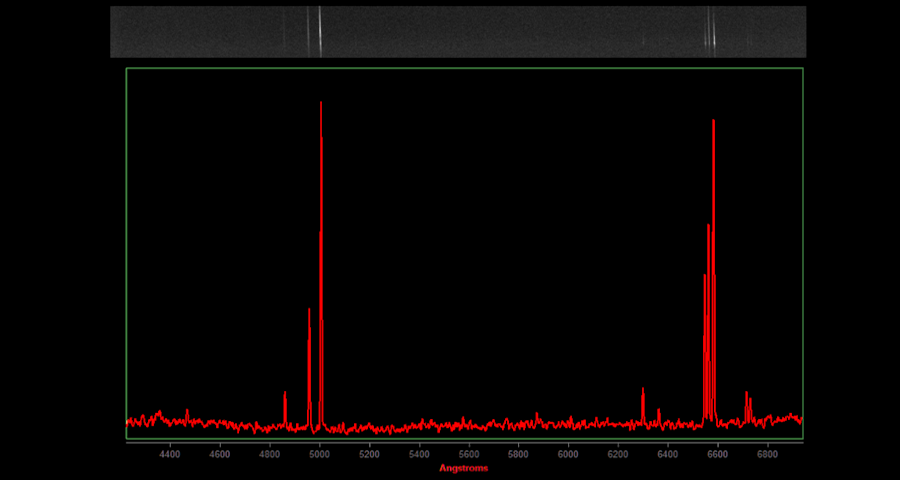This screenshot has width=900, height=480.
Task: Click the 6800 x-axis tick label
Action: tap(767, 454)
